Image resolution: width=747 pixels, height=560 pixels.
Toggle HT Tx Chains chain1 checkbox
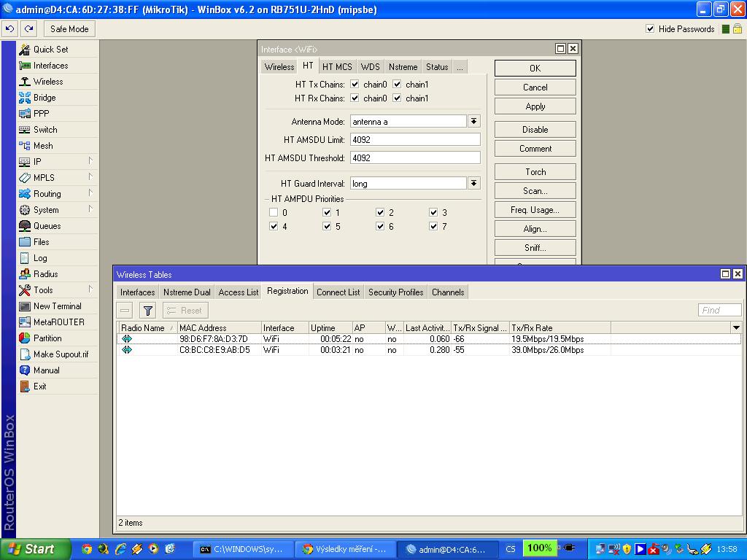(397, 85)
